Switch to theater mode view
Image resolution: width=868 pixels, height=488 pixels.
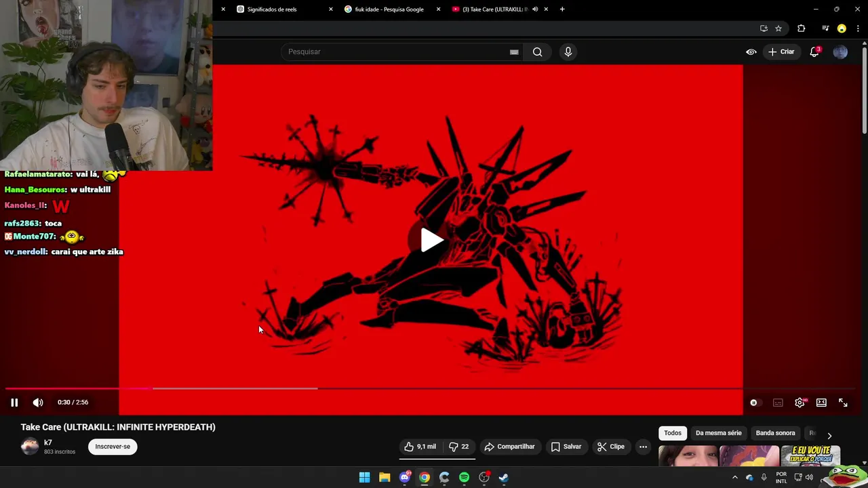[821, 403]
